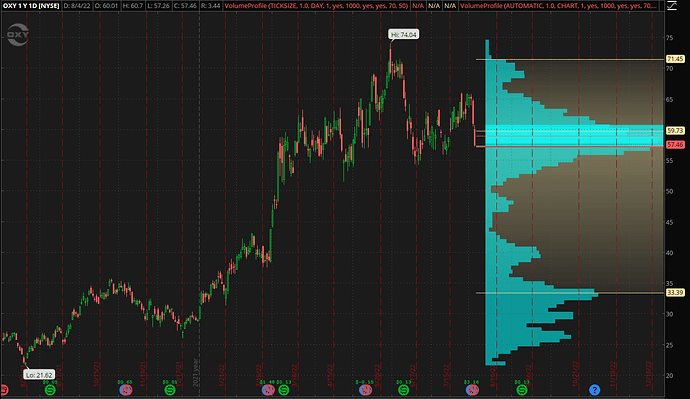Screen dimensions: 690x399
Task: Open the blue question mark event icon
Action: 594,390
